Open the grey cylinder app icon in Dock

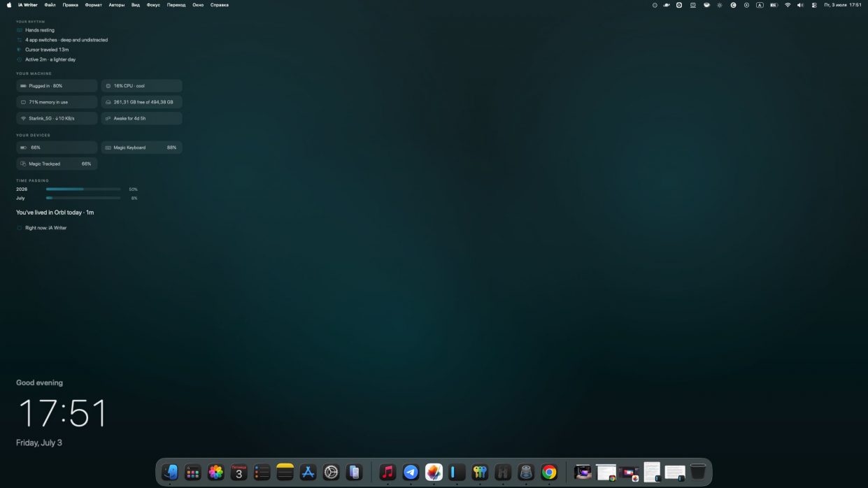pos(526,473)
